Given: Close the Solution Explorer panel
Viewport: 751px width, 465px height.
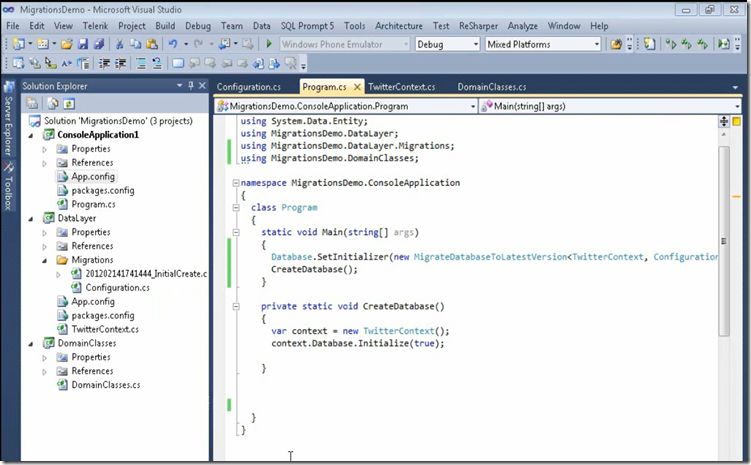Looking at the screenshot, I should click(x=202, y=85).
